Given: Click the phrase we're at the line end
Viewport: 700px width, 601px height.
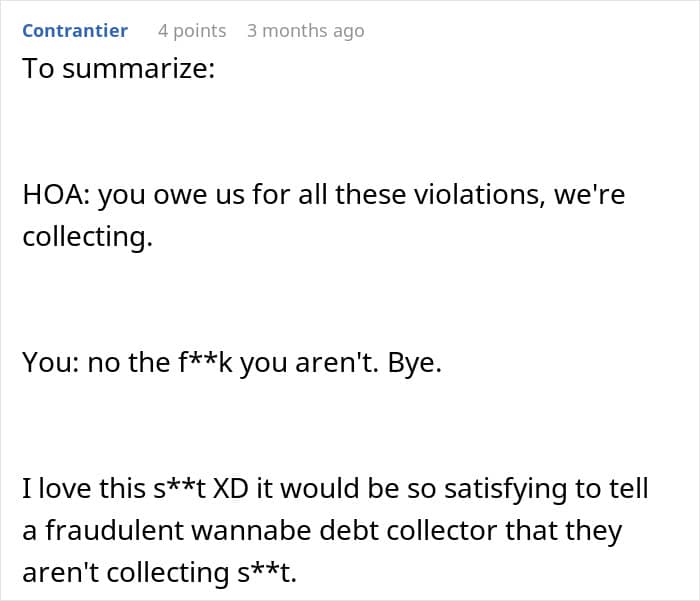Looking at the screenshot, I should coord(590,195).
